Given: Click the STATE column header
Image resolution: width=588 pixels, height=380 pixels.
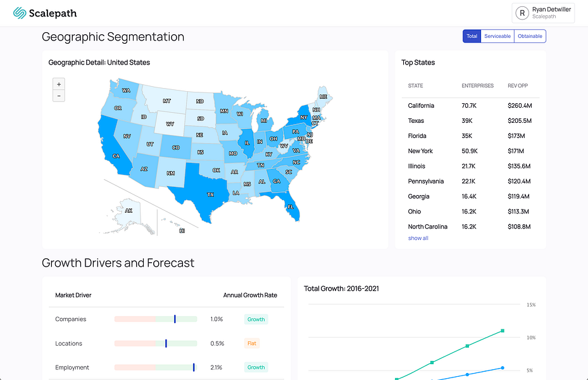Looking at the screenshot, I should point(415,85).
